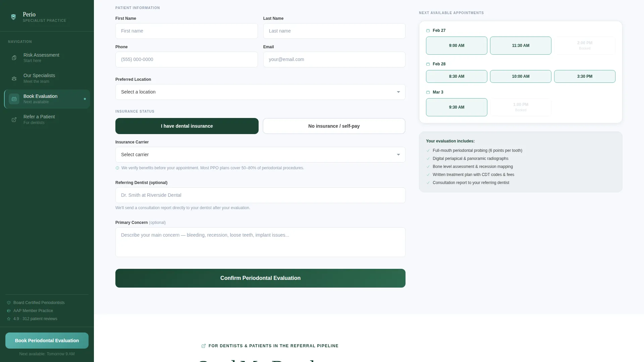644x362 pixels.
Task: Select the 9:30 AM slot on Mar 3
Action: pos(457,107)
